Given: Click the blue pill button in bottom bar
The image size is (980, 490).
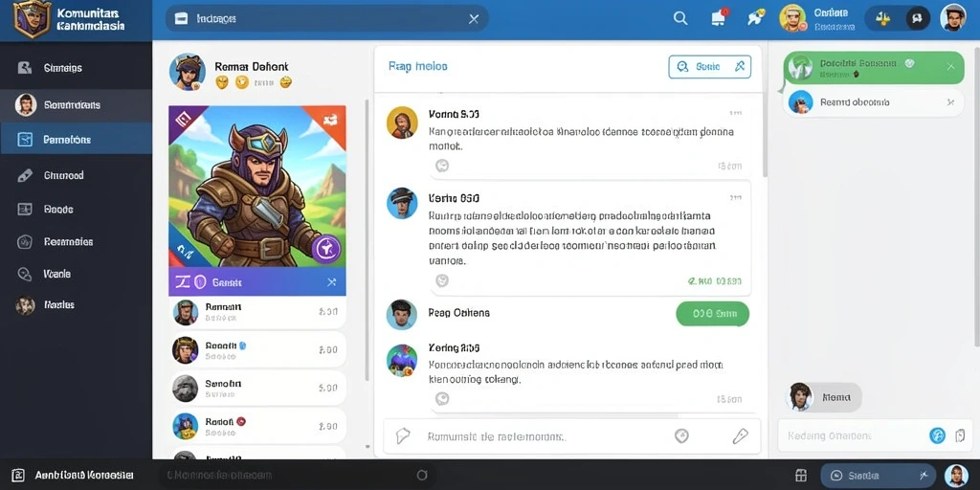Looking at the screenshot, I should [x=878, y=476].
